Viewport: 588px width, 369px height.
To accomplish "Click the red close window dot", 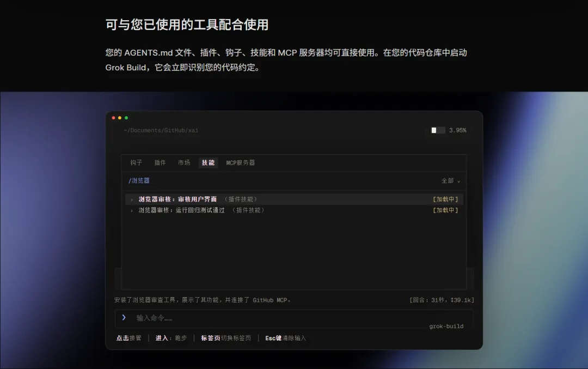I will 113,118.
